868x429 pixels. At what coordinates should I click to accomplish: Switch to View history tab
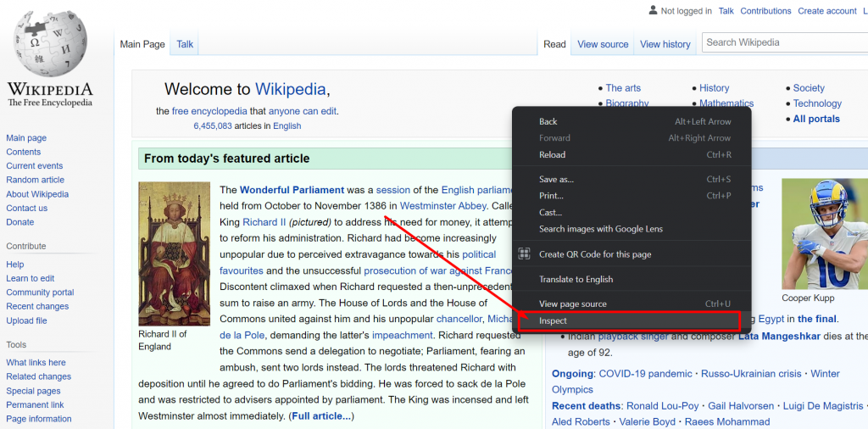coord(665,45)
